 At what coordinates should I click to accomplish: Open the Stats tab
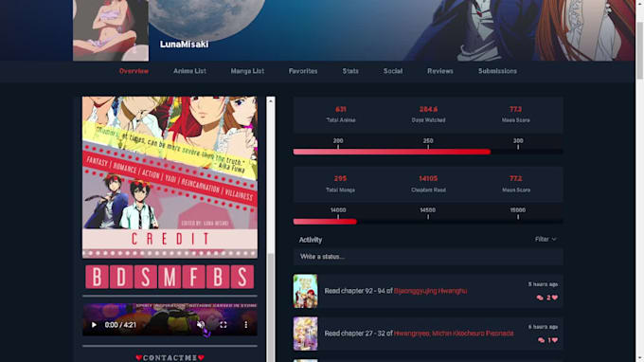click(350, 71)
